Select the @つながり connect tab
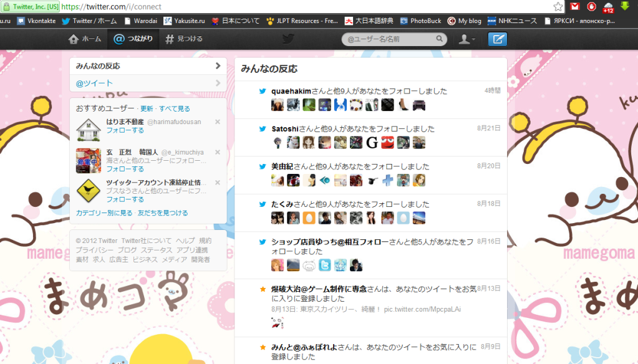Viewport: 638px width, 364px height. pyautogui.click(x=133, y=39)
